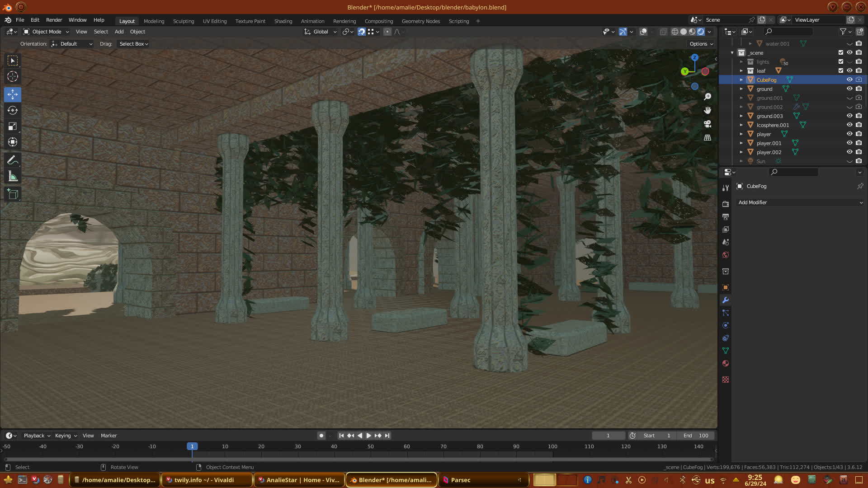Open Parsec from the taskbar
This screenshot has width=868, height=488.
(460, 480)
